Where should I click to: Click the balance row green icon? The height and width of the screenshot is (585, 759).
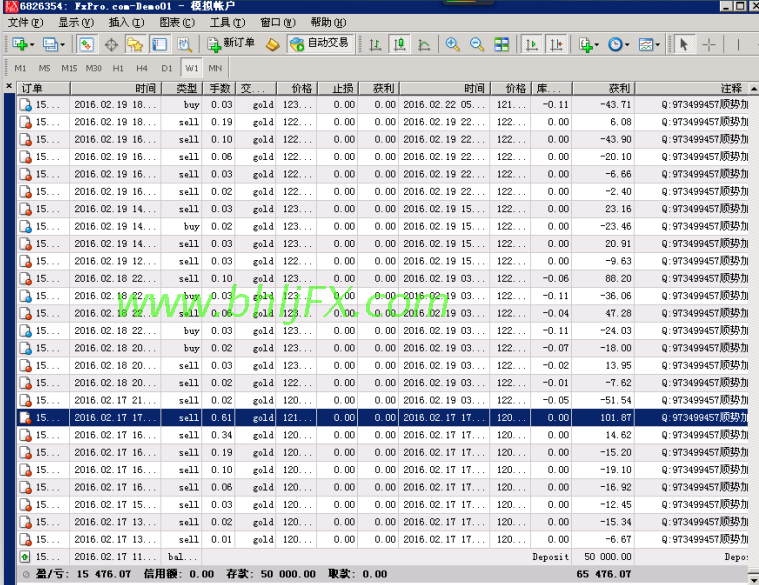coord(25,557)
